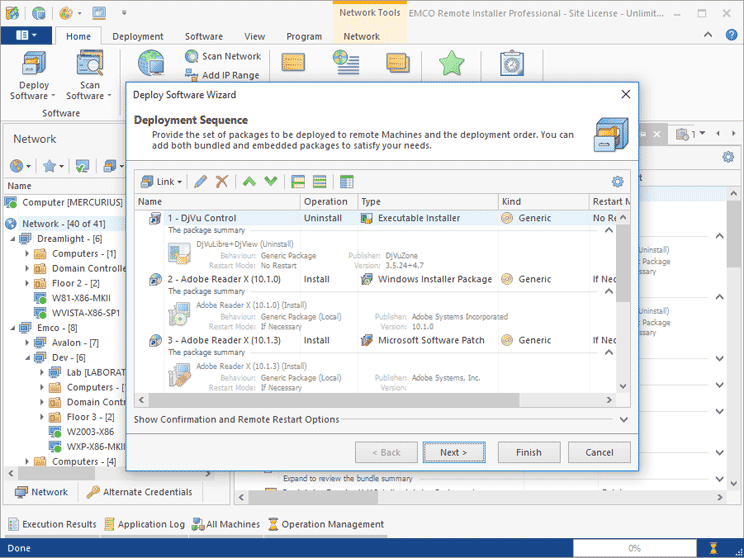Click the Next > button
744x558 pixels.
pyautogui.click(x=453, y=452)
